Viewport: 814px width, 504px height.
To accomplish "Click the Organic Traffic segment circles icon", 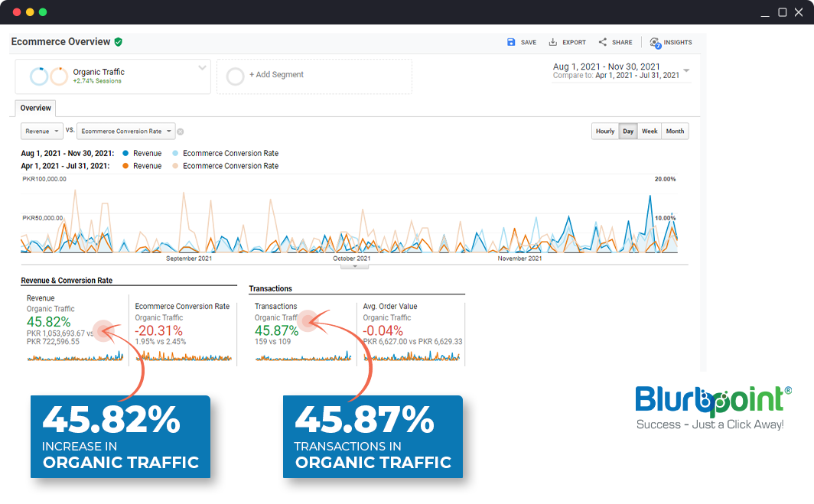I will [x=49, y=76].
